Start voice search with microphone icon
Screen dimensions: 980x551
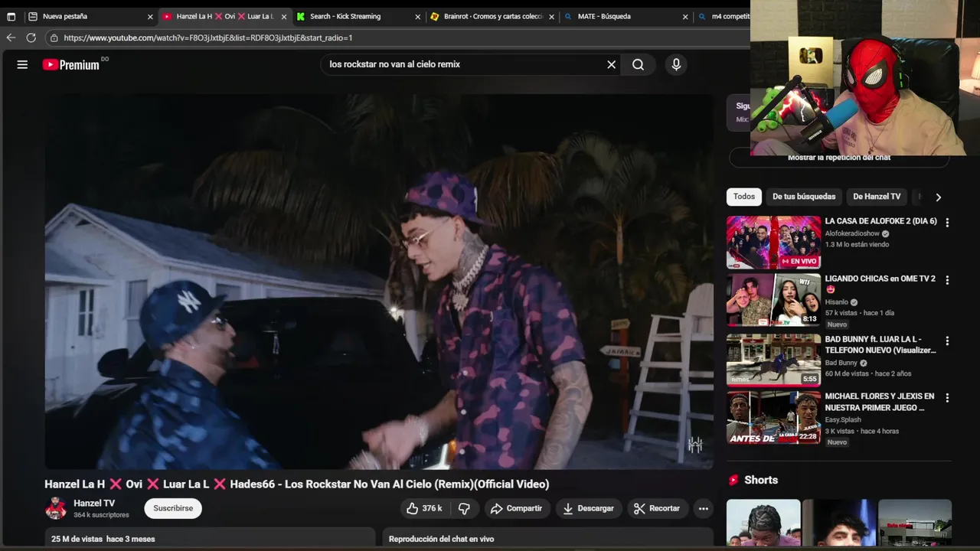[676, 64]
